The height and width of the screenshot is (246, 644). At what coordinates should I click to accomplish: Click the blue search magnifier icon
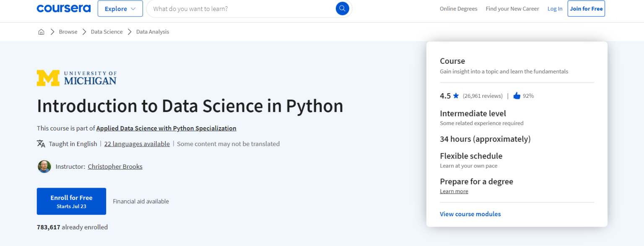pos(342,8)
